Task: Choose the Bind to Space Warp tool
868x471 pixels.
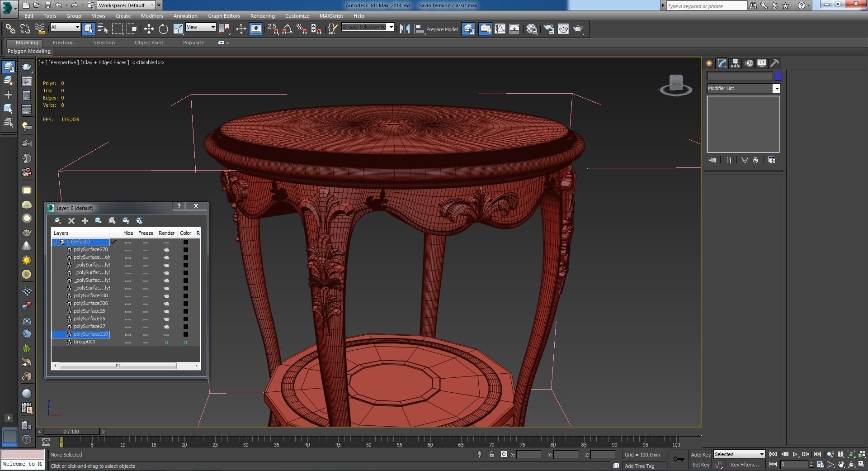Action: click(x=40, y=29)
